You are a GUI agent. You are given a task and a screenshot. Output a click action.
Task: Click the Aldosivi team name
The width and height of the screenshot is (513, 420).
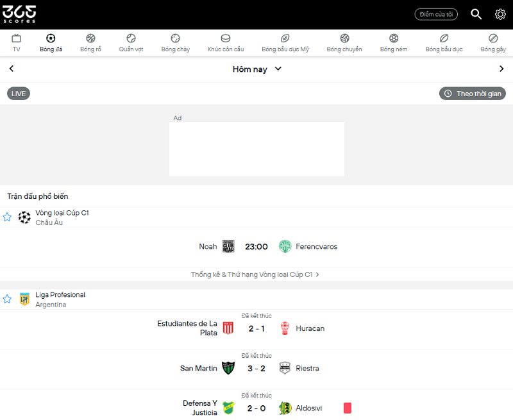(309, 408)
